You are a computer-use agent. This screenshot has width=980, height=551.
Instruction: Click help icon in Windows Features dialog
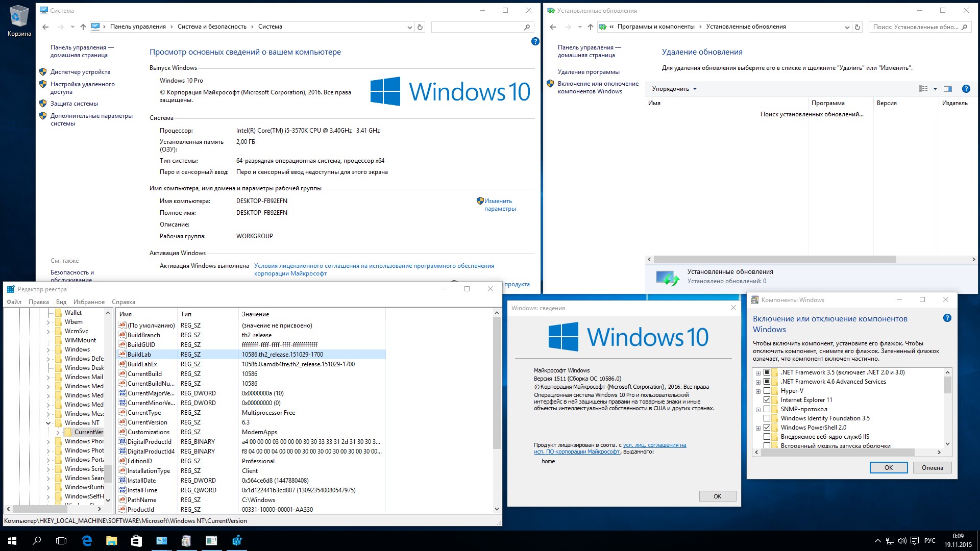pyautogui.click(x=947, y=318)
